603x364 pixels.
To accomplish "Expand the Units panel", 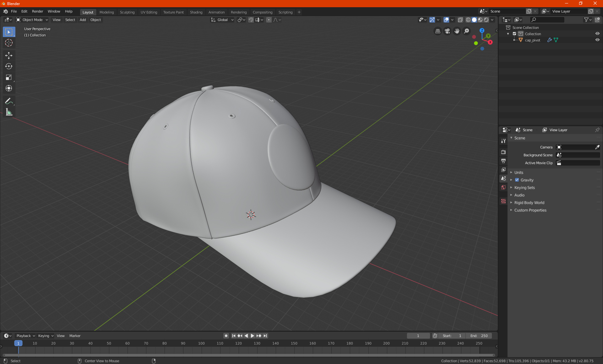I will [519, 172].
